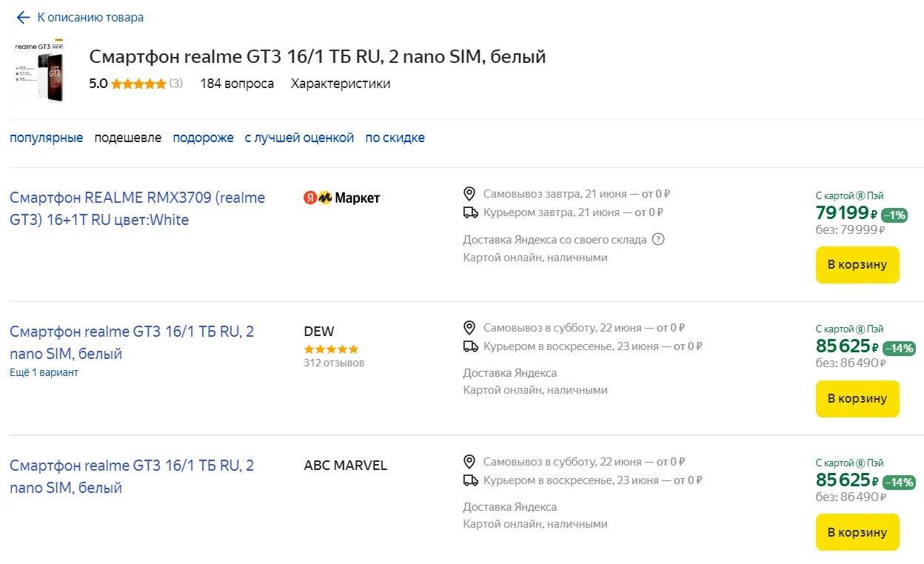This screenshot has width=924, height=564.
Task: Click the delivery info question mark icon
Action: pyautogui.click(x=658, y=240)
